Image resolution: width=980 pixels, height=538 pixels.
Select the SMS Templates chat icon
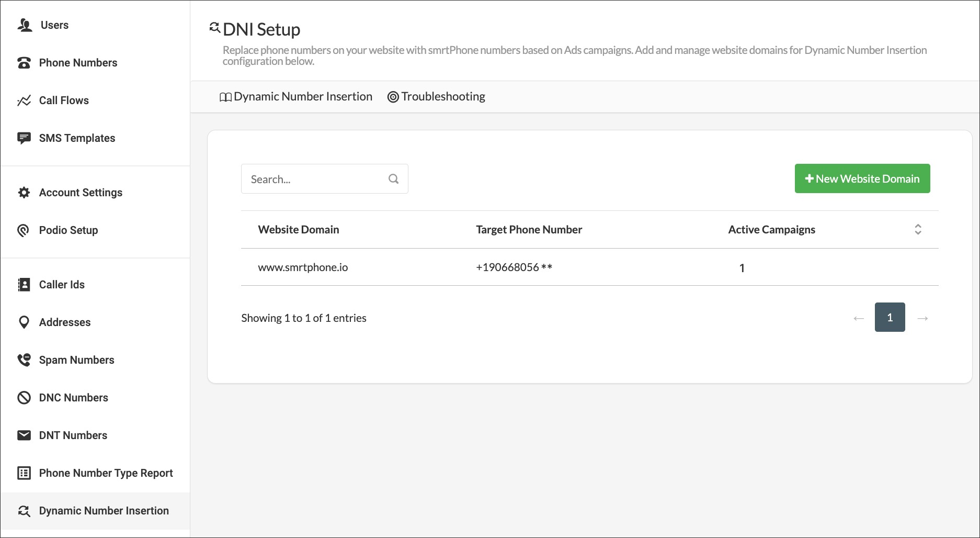[24, 138]
